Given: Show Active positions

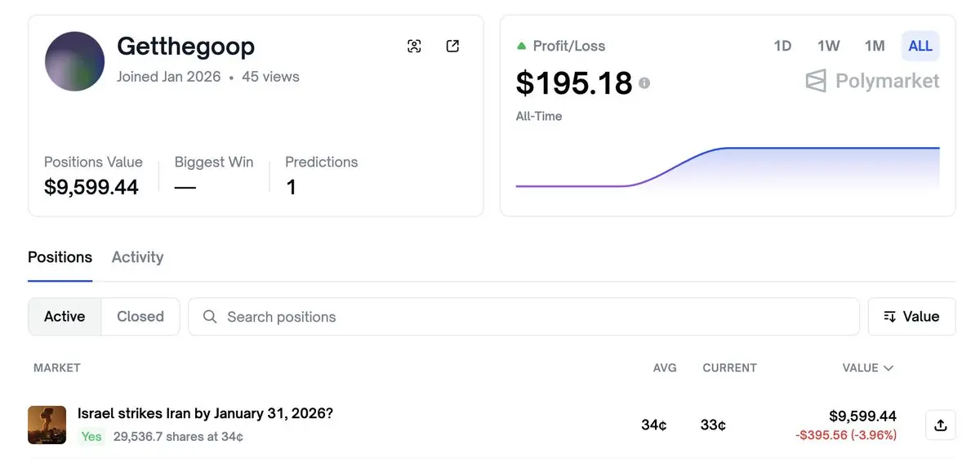Looking at the screenshot, I should coord(65,317).
